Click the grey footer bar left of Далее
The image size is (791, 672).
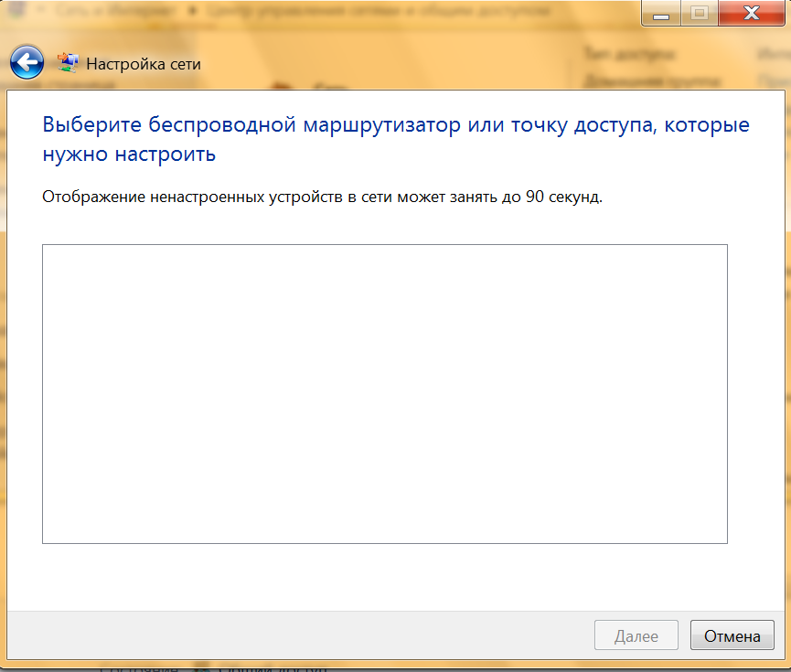[x=293, y=635]
